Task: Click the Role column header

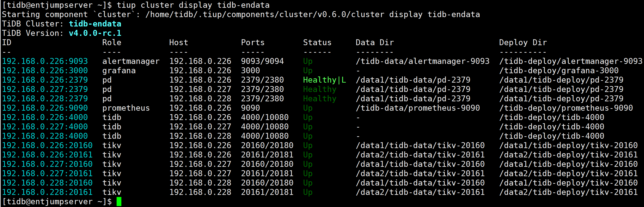Action: pyautogui.click(x=112, y=42)
